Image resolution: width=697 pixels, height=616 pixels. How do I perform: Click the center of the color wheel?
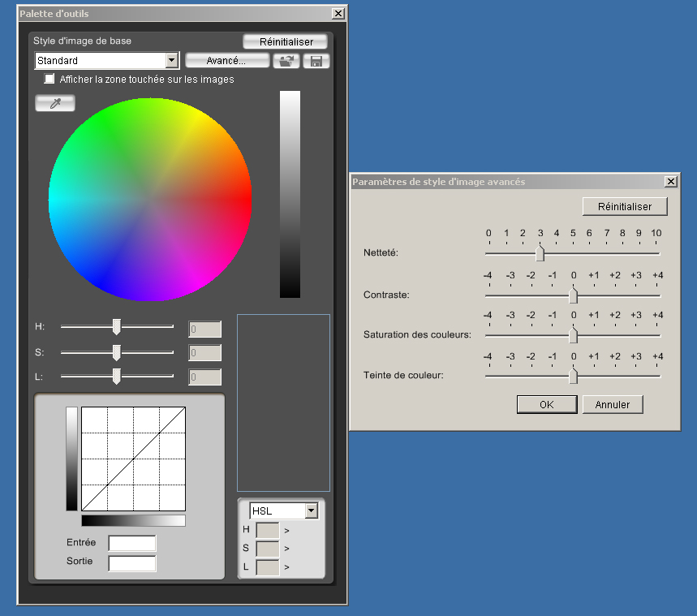click(150, 200)
